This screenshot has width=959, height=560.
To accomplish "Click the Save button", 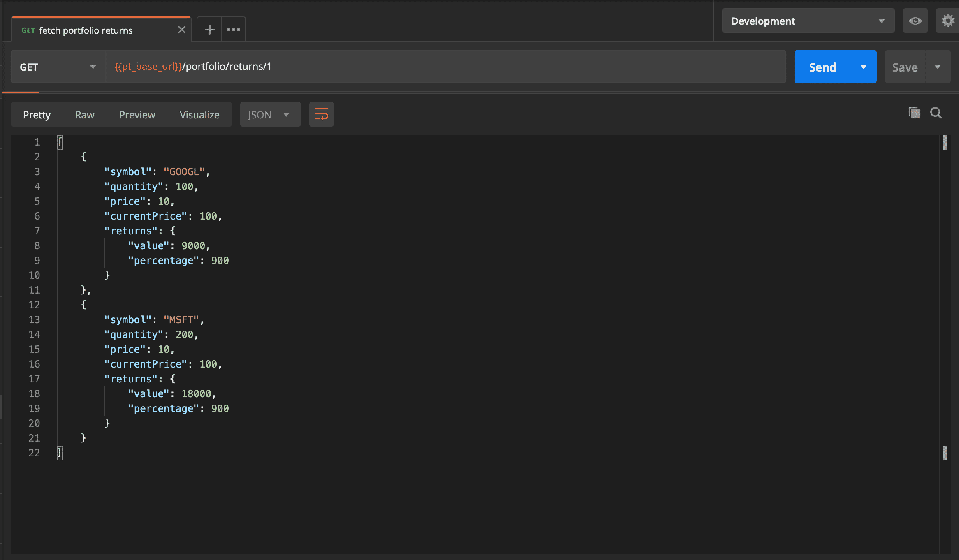I will point(905,67).
